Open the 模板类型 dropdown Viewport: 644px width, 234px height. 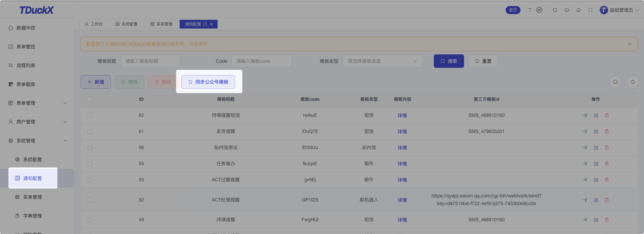click(383, 61)
